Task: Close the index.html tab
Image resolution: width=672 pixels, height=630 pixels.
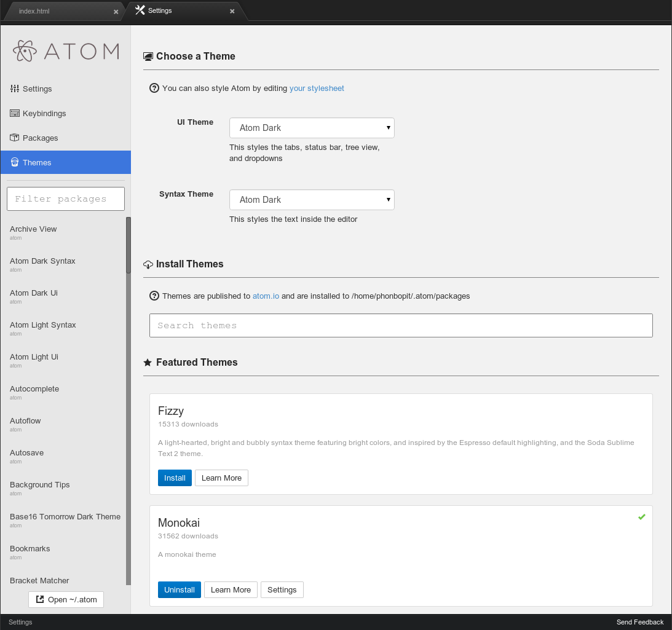Action: (x=116, y=12)
